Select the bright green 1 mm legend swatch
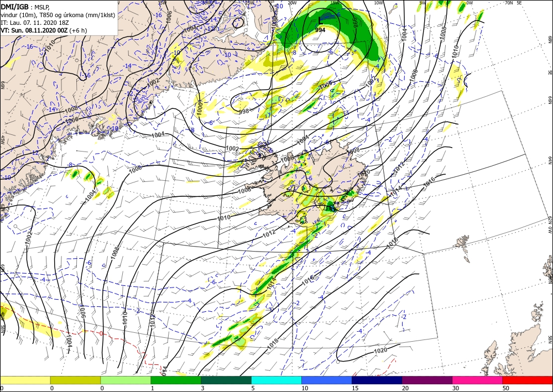The width and height of the screenshot is (553, 392). coord(176,380)
